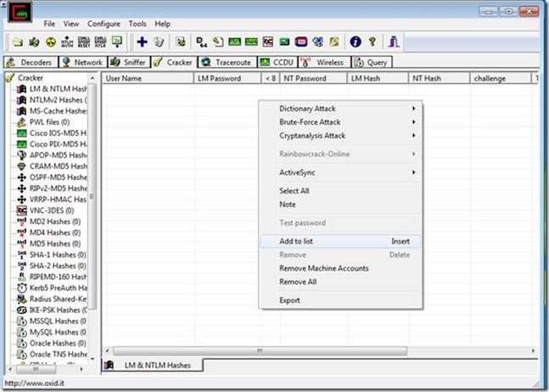Click the Challenge Spoofing Reset icon
Viewport: 549px width, 392px height.
pos(84,42)
